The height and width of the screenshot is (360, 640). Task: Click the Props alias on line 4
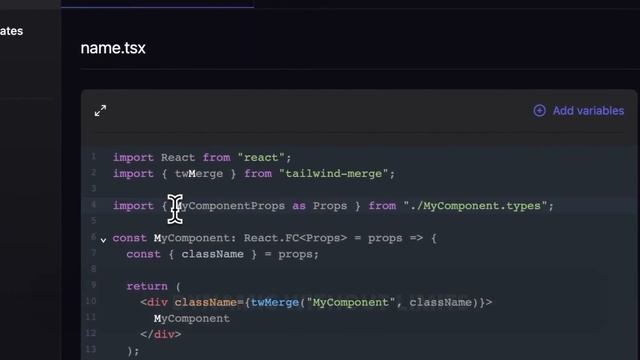coord(330,206)
